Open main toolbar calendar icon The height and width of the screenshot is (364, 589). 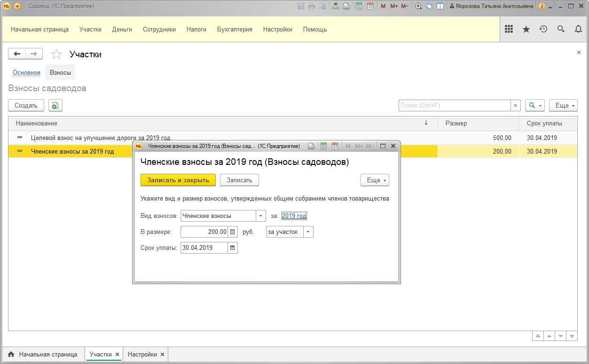[x=369, y=6]
